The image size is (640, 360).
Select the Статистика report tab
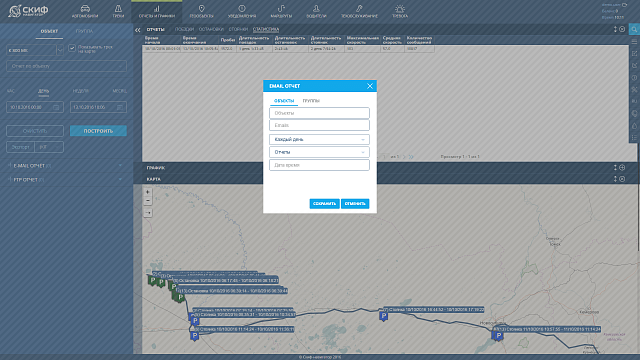pos(266,29)
